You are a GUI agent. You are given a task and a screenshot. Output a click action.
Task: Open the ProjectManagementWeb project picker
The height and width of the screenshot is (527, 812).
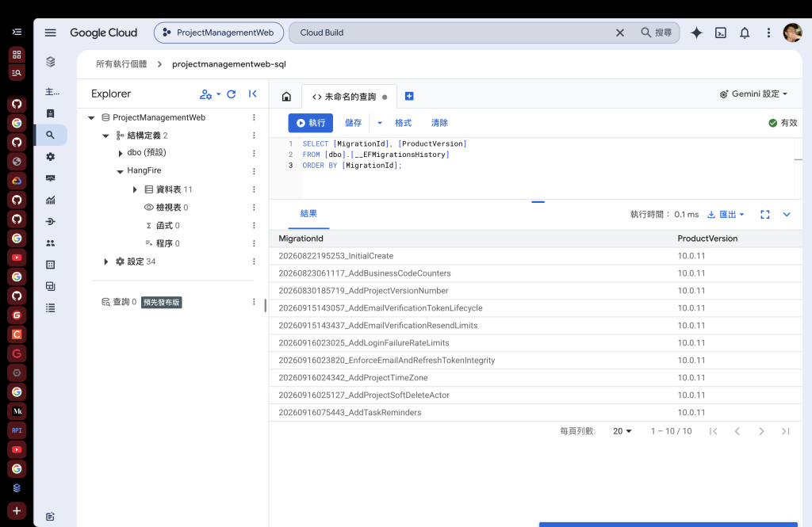coord(219,32)
